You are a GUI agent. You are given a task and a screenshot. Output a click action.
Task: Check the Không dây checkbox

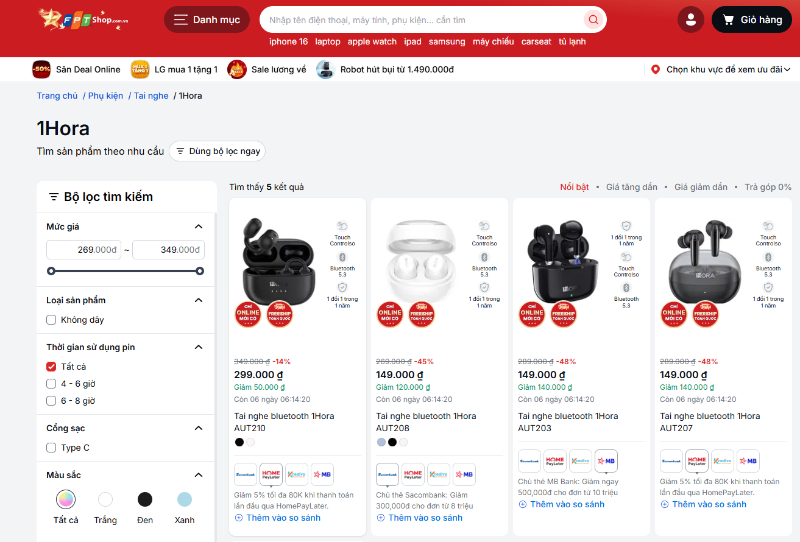tap(51, 320)
